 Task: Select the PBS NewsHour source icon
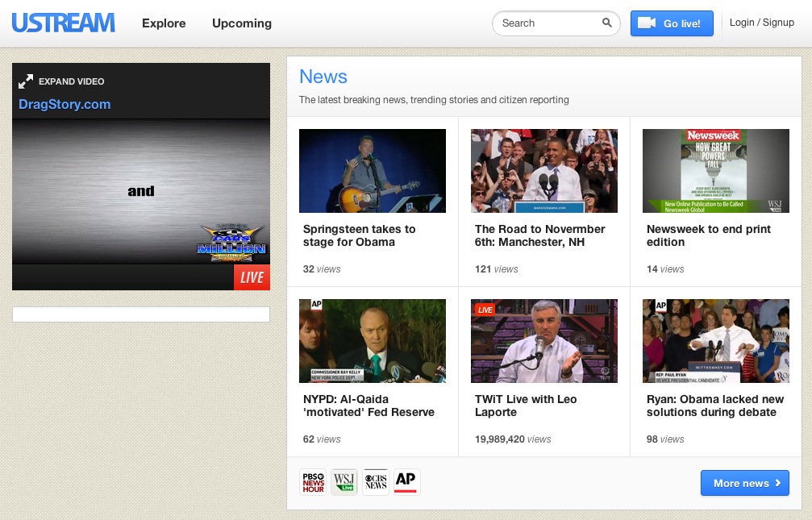(312, 481)
